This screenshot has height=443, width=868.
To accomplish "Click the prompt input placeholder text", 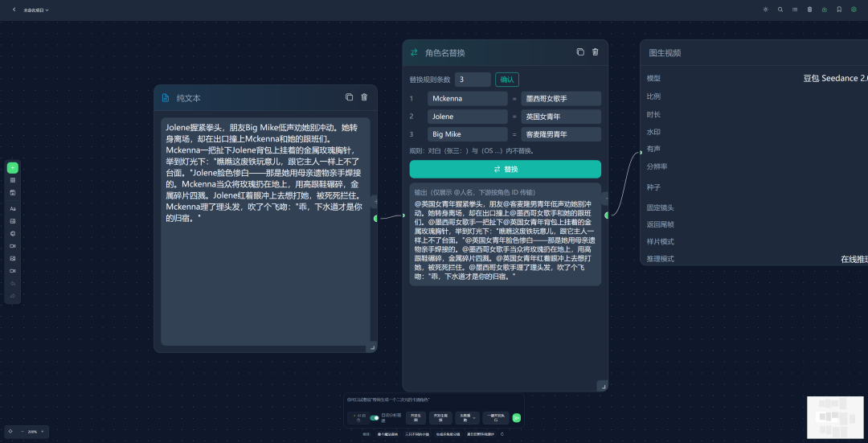I will click(x=388, y=400).
